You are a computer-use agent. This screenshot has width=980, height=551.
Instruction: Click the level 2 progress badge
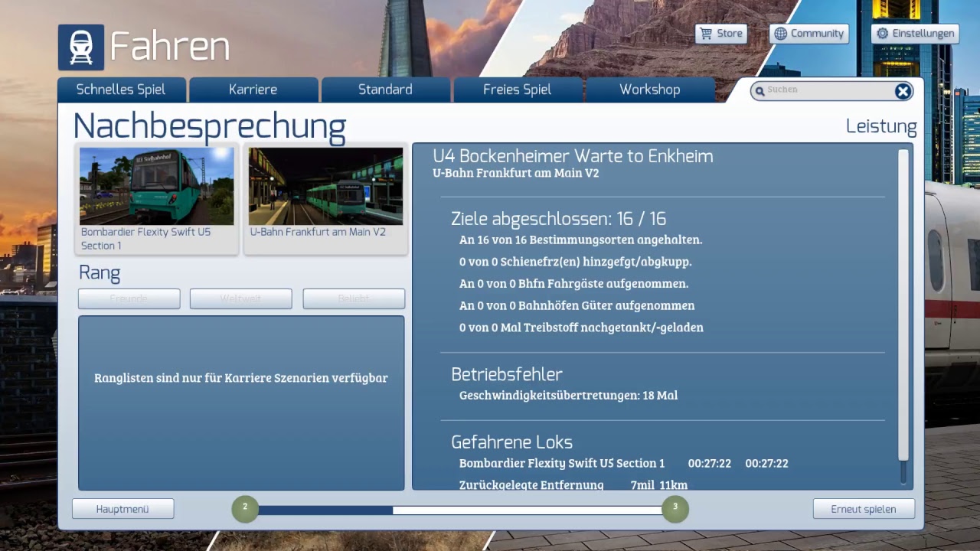pos(245,509)
